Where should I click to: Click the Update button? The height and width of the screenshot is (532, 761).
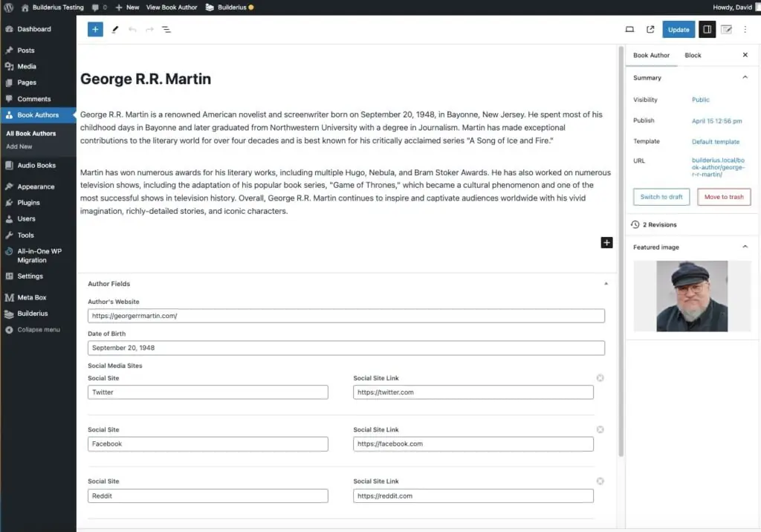click(678, 29)
